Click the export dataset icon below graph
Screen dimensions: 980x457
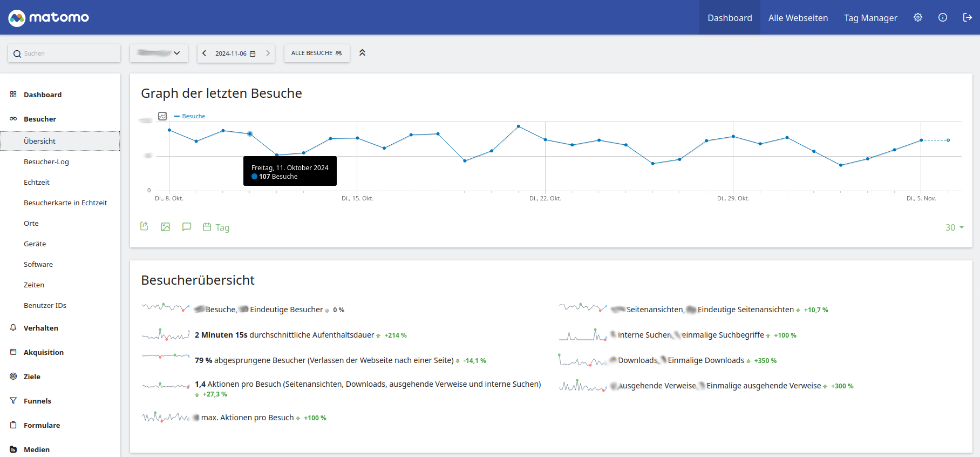click(144, 226)
